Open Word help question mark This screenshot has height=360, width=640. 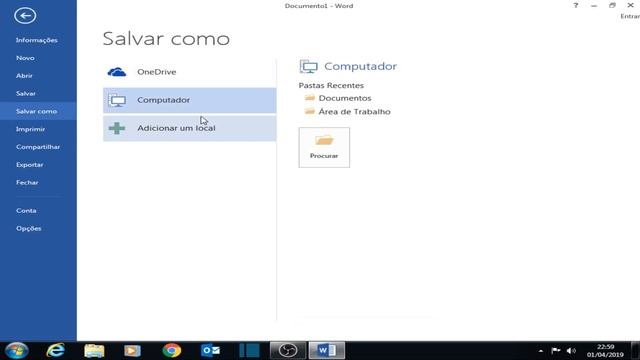coord(576,5)
